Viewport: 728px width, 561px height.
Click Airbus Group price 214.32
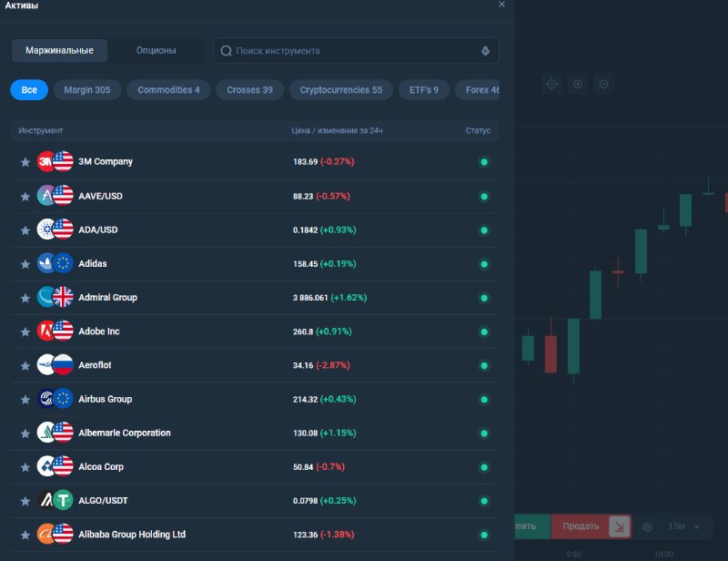[306, 400]
